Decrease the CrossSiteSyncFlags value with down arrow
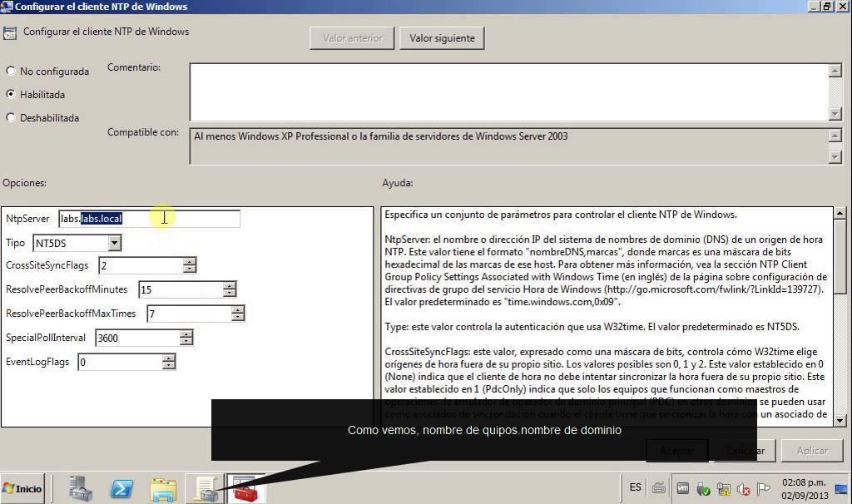This screenshot has width=852, height=504. click(x=189, y=269)
